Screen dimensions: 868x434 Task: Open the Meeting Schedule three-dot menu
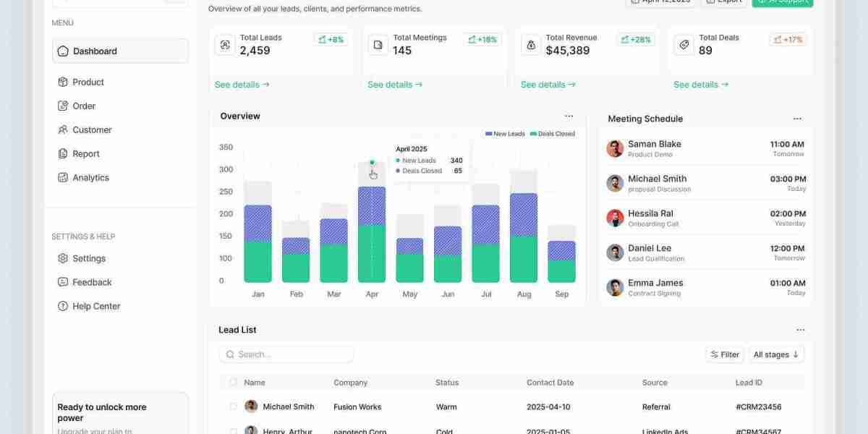point(797,119)
